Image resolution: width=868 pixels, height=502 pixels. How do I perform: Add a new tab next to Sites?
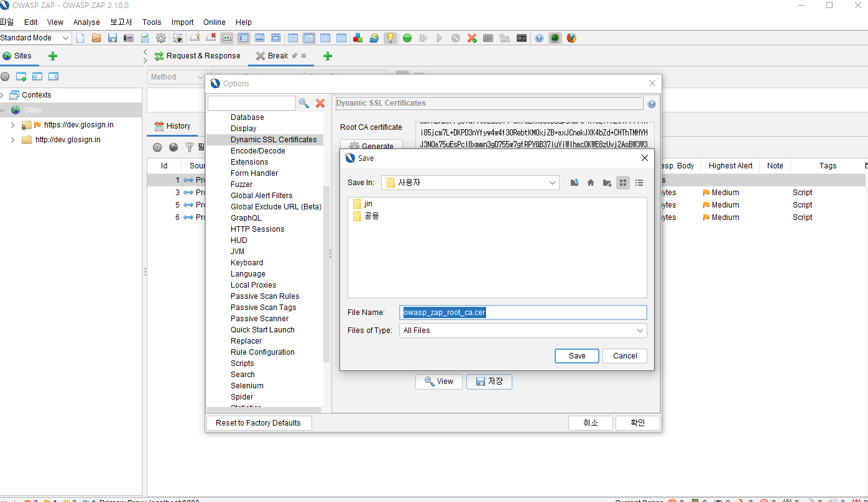pyautogui.click(x=53, y=56)
